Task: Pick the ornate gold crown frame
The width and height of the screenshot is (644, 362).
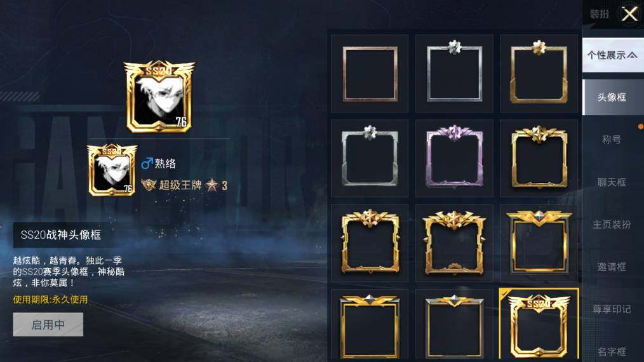Action: point(454,243)
